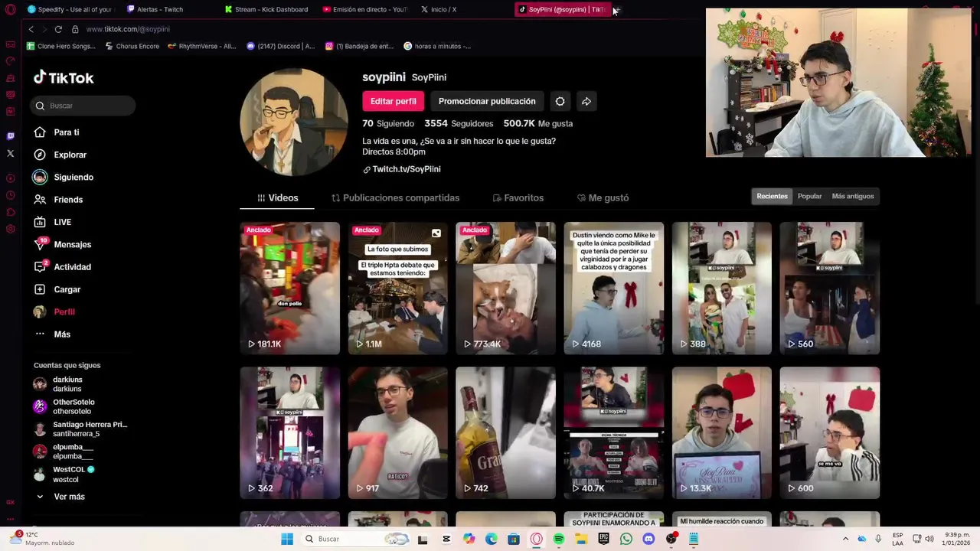Viewport: 980px width, 551px height.
Task: Open the LIVE section
Action: (53, 222)
